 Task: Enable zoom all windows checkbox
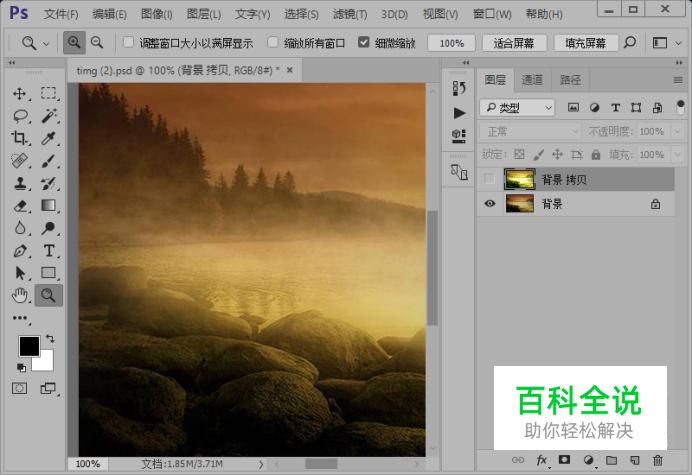pyautogui.click(x=273, y=42)
